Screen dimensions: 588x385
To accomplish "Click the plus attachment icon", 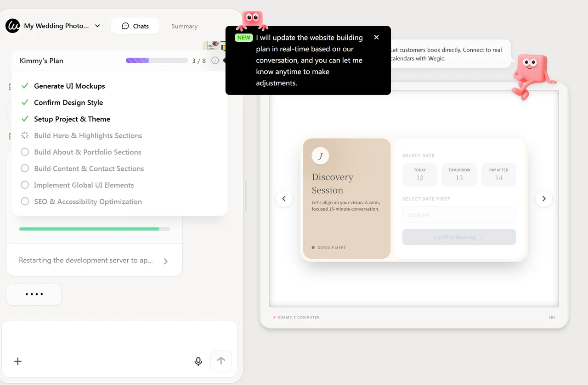I will (18, 362).
